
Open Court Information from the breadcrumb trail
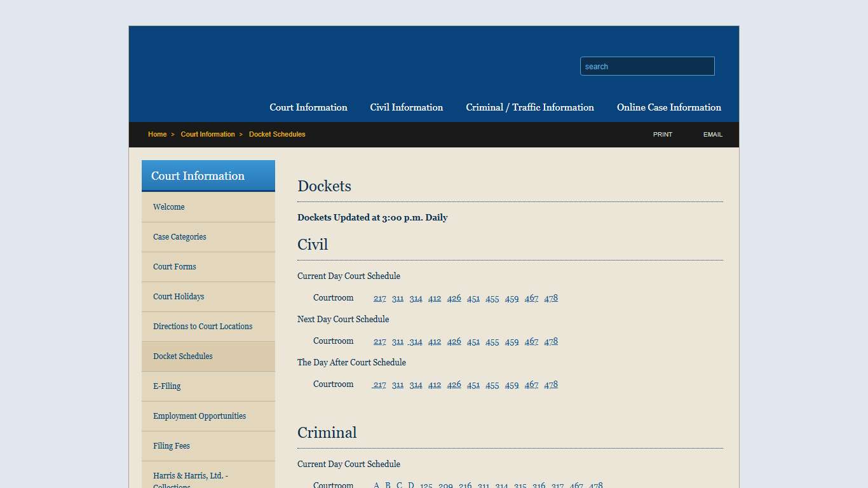208,134
